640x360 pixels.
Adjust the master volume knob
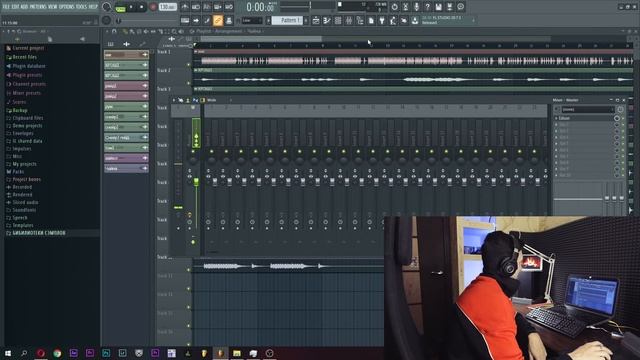pos(107,7)
